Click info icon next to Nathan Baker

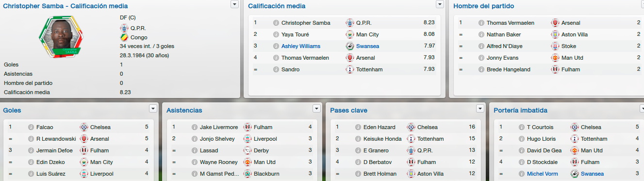point(481,34)
